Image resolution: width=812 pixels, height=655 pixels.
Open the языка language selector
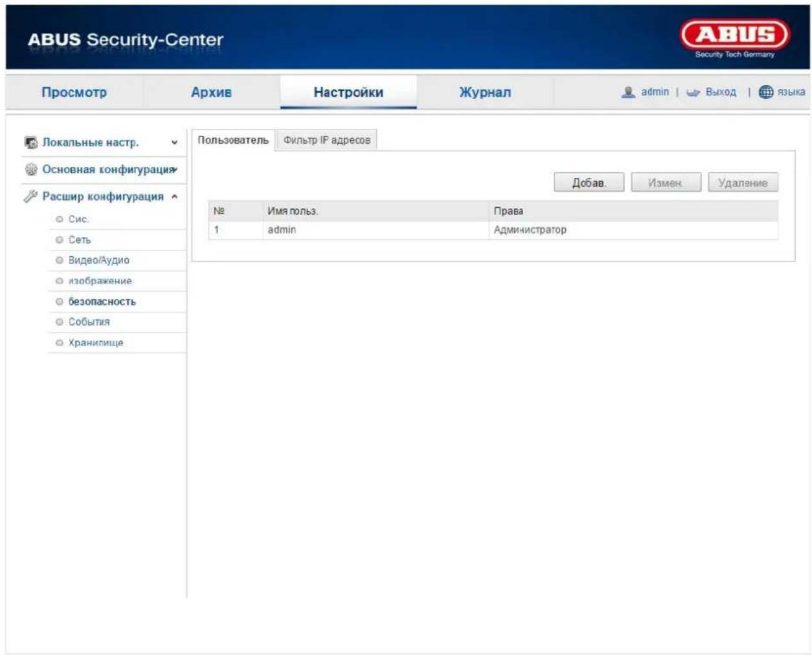(x=791, y=92)
